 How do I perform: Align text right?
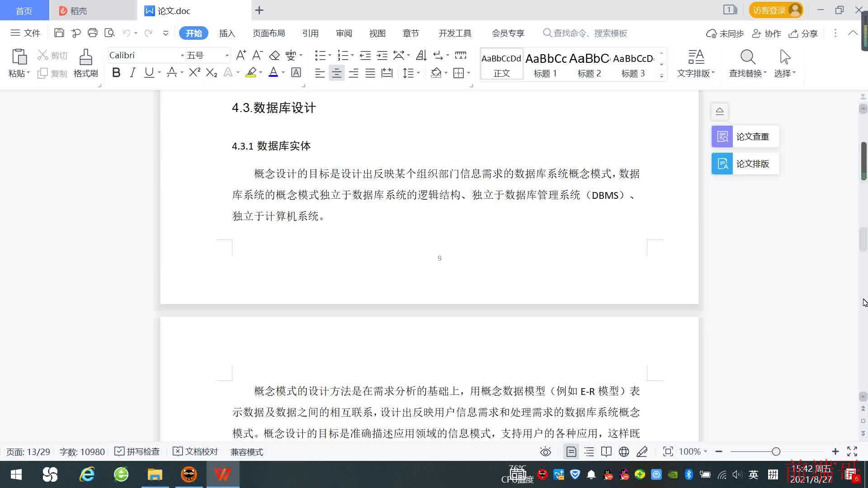pos(354,73)
